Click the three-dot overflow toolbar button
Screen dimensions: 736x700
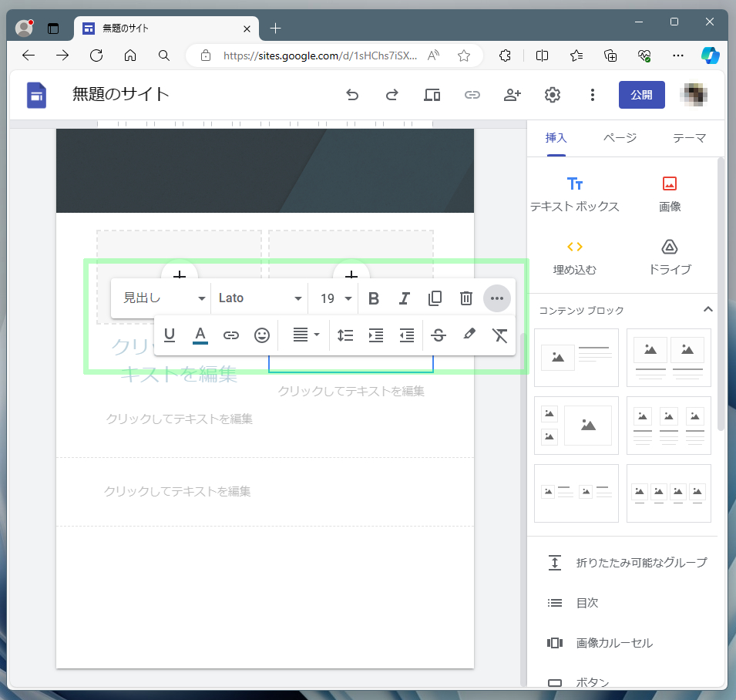point(496,298)
